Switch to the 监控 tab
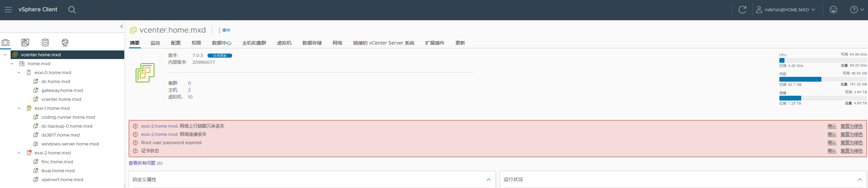 (155, 43)
